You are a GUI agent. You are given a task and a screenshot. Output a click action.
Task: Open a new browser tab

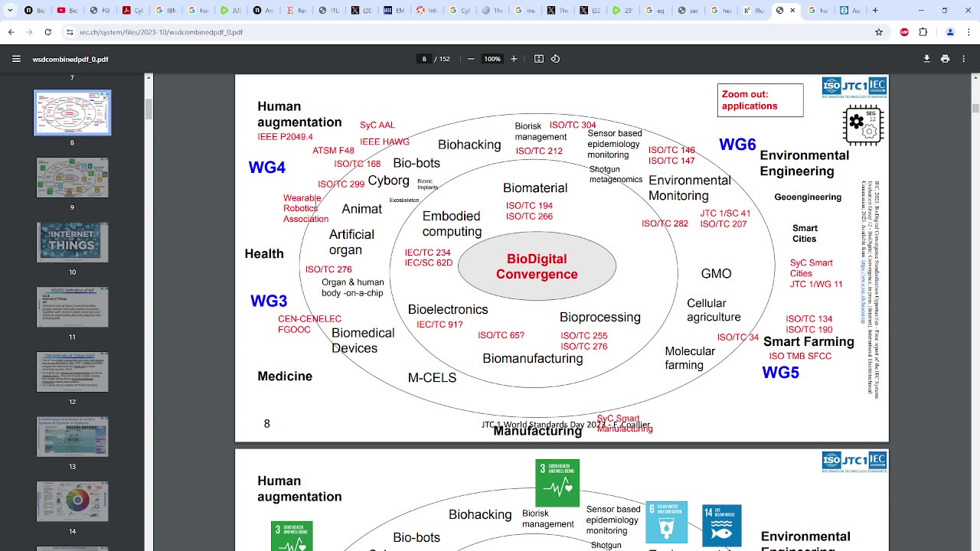coord(875,11)
